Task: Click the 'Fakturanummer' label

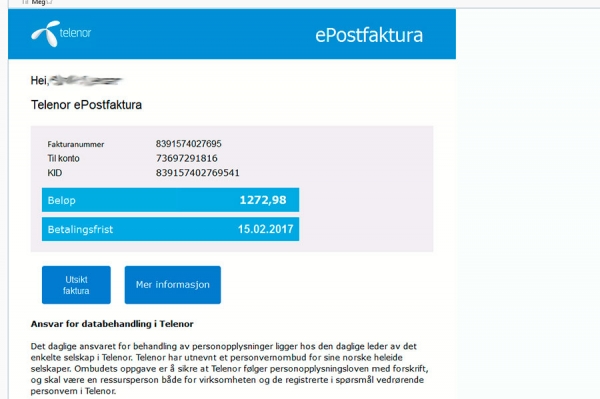Action: tap(76, 144)
